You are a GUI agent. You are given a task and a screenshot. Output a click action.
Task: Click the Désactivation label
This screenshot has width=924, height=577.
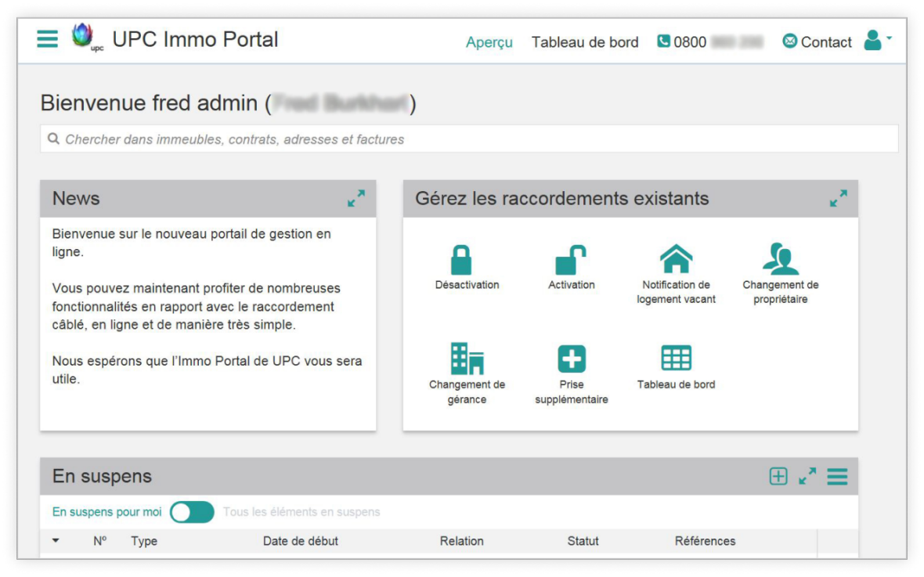coord(467,285)
